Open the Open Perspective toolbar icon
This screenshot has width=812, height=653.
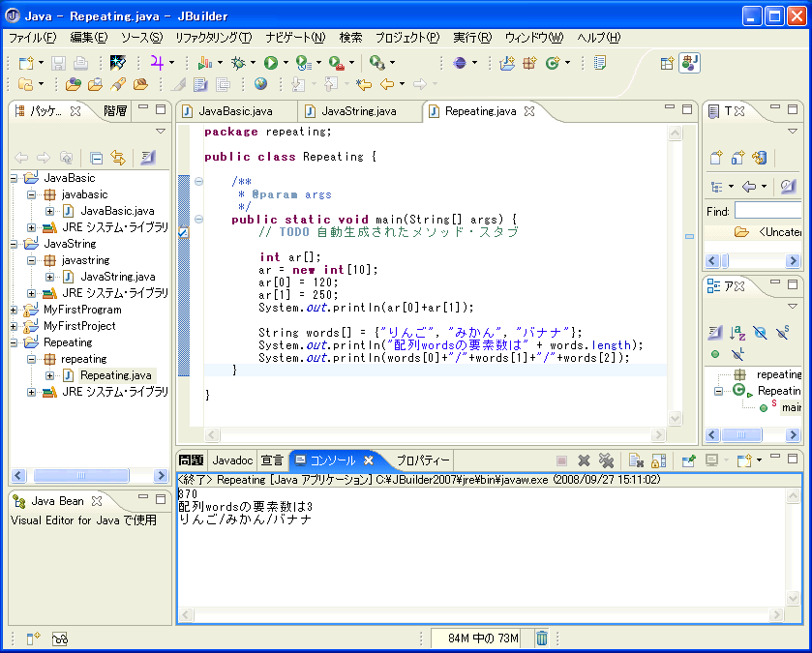[x=667, y=63]
